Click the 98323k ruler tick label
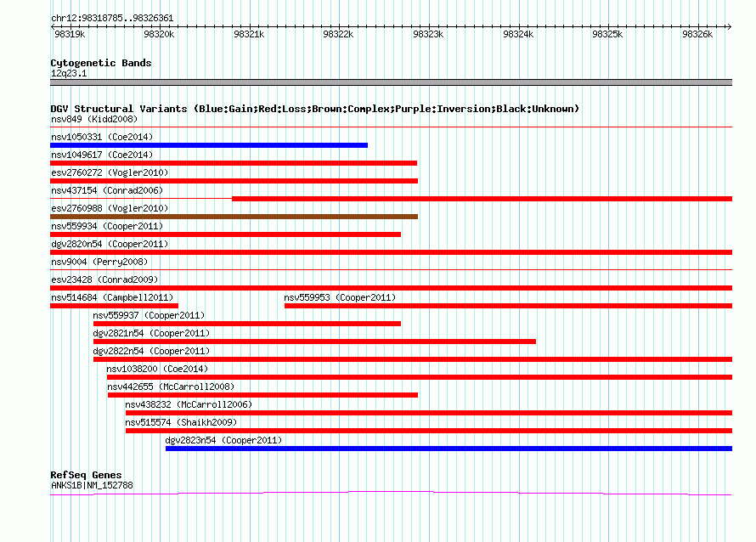This screenshot has width=756, height=542. pos(428,34)
